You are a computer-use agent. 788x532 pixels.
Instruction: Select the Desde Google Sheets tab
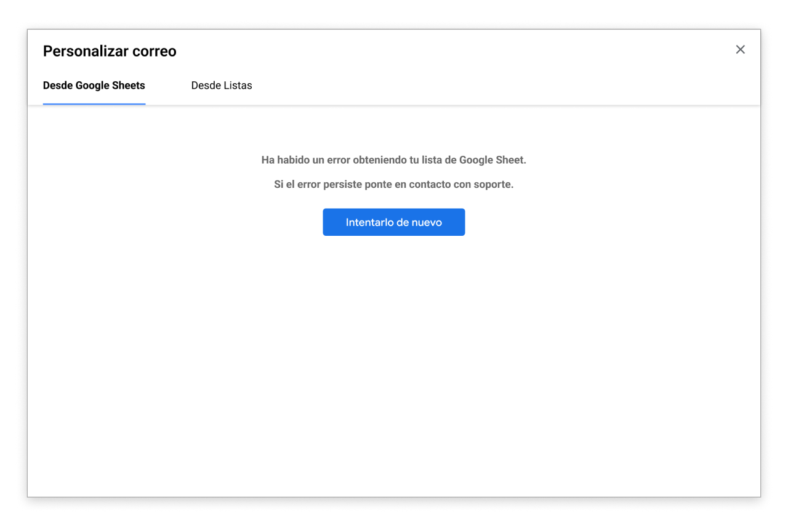(x=94, y=86)
